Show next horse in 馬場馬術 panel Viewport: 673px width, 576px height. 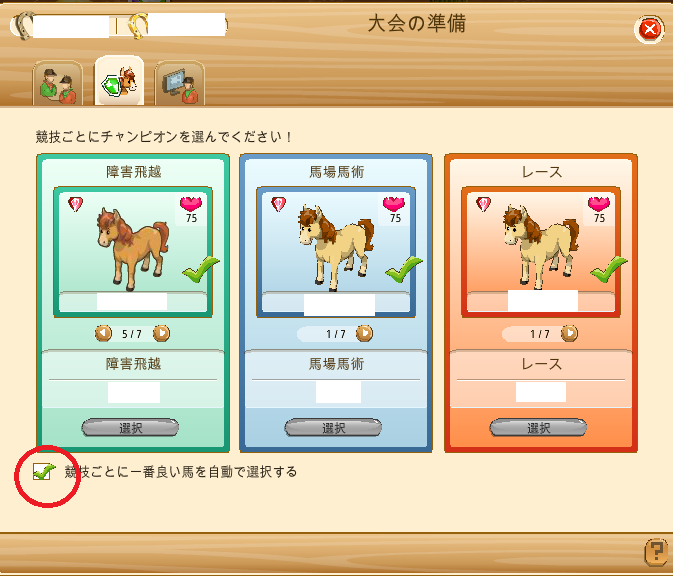(x=364, y=333)
